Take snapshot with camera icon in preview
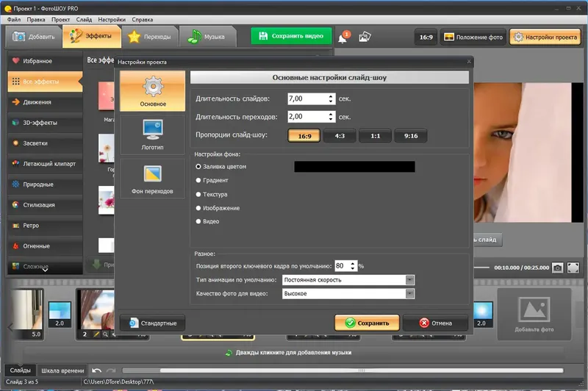Viewport: 588px width, 391px height. (557, 268)
